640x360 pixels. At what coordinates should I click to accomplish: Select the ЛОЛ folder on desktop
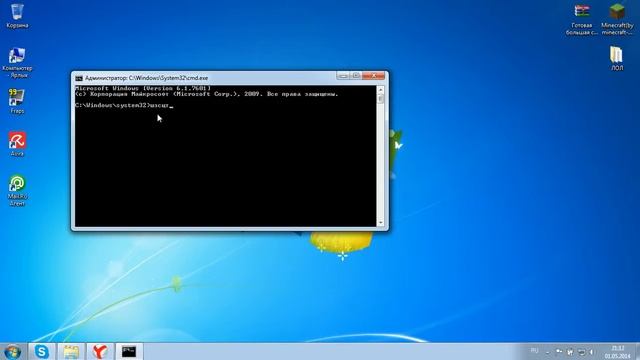(x=617, y=58)
